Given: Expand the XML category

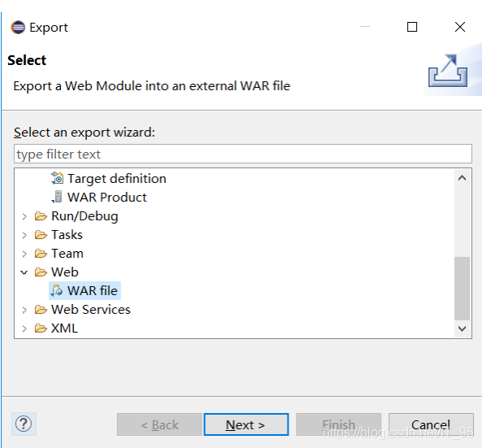Looking at the screenshot, I should pyautogui.click(x=24, y=328).
